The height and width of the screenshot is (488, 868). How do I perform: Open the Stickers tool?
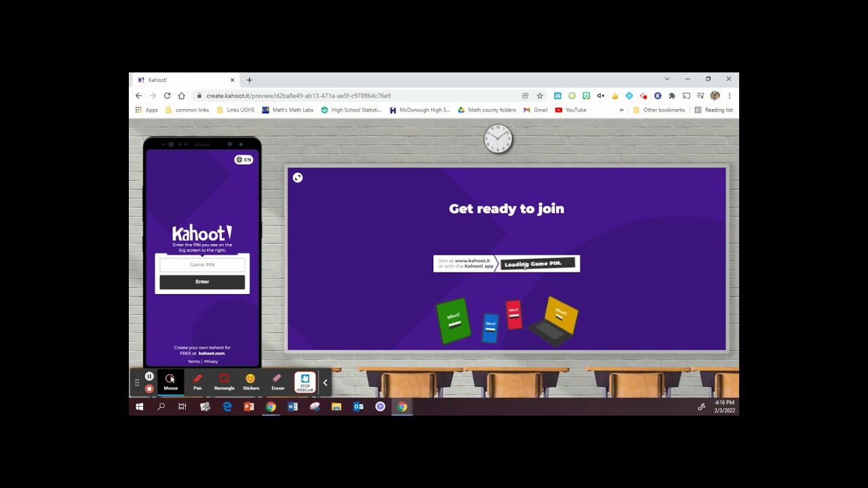click(x=251, y=382)
